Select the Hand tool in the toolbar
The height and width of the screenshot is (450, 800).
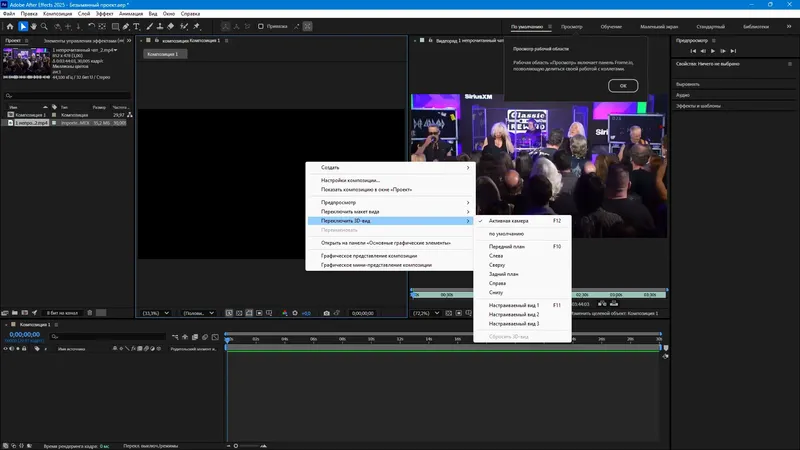click(x=34, y=27)
